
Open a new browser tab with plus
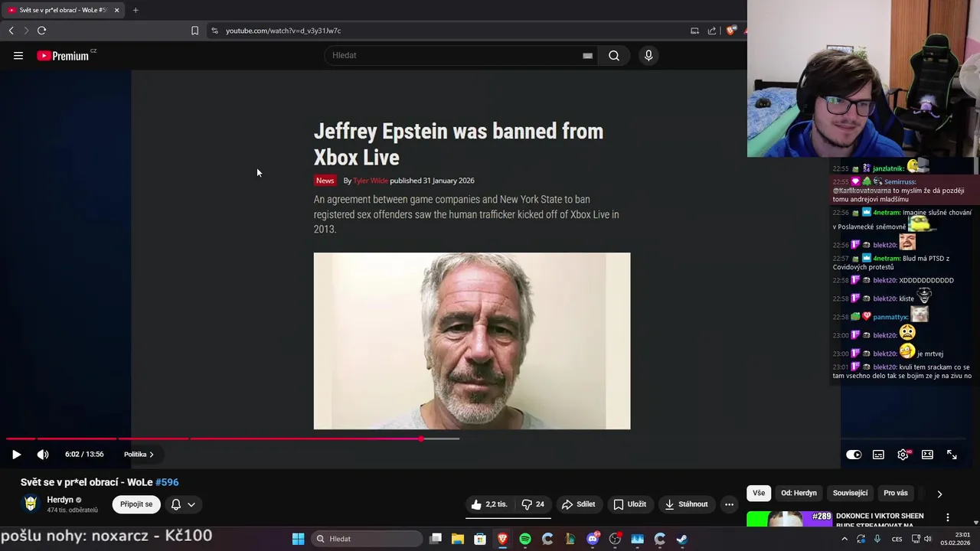[x=136, y=10]
